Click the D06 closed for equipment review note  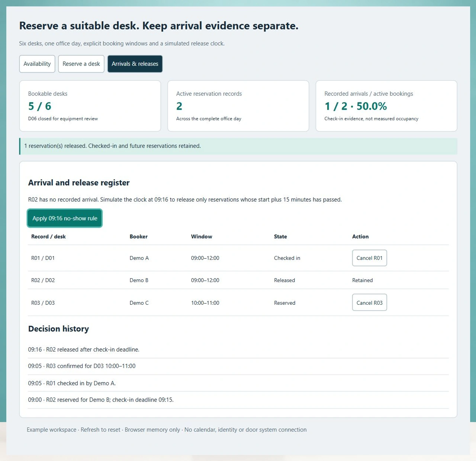point(63,119)
